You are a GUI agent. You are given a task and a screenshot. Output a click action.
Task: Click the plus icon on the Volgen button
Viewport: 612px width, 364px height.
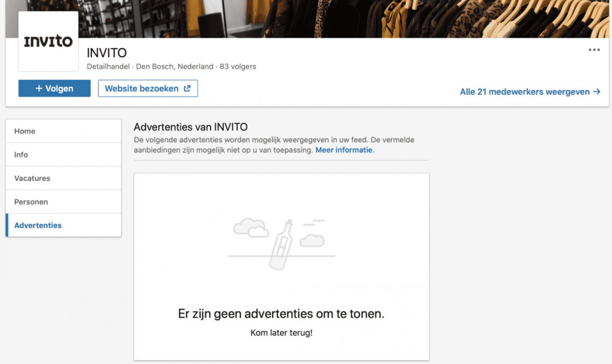point(39,89)
